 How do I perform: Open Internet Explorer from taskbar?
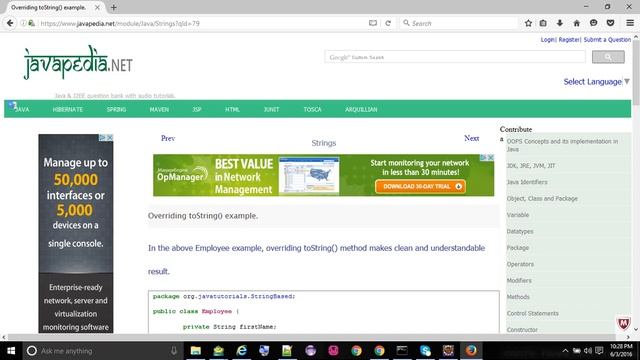click(x=242, y=351)
